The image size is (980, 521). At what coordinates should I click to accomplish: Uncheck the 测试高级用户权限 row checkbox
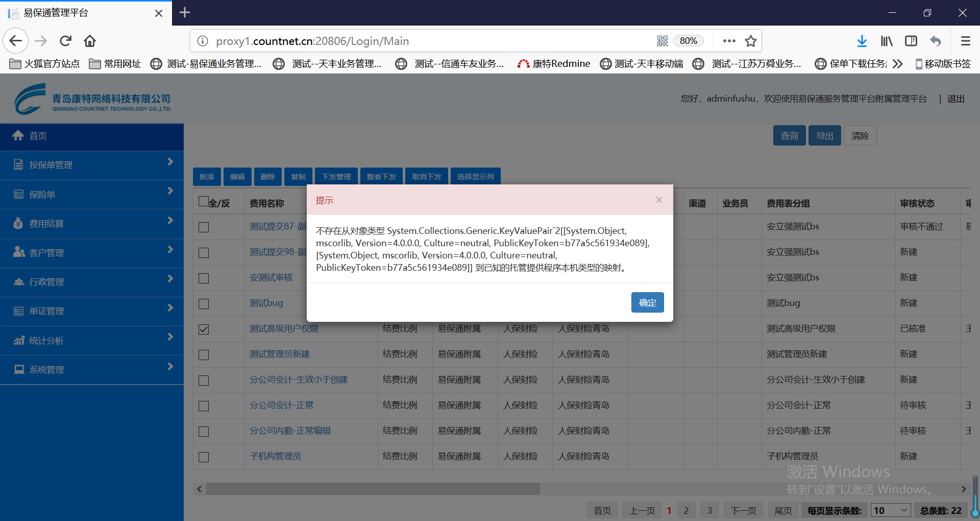click(x=204, y=329)
